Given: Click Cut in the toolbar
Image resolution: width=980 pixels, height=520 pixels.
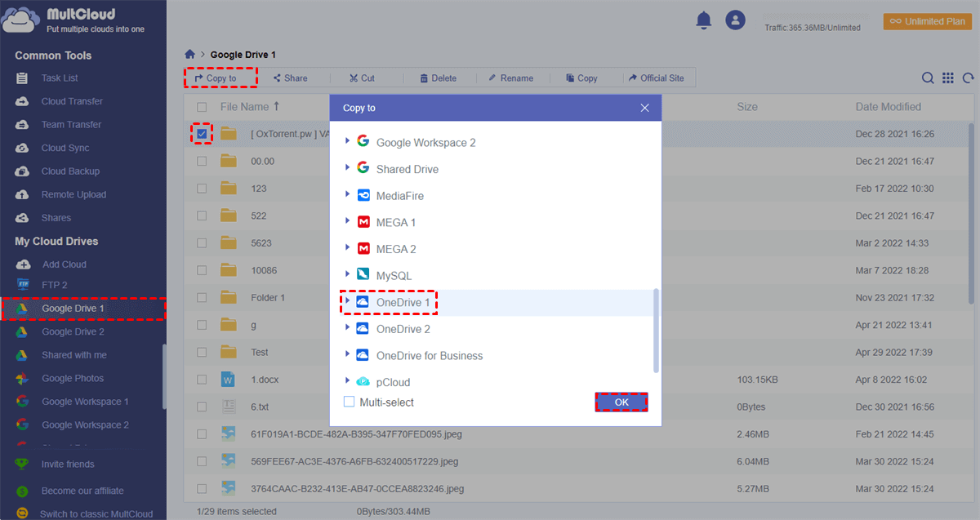Looking at the screenshot, I should point(362,78).
